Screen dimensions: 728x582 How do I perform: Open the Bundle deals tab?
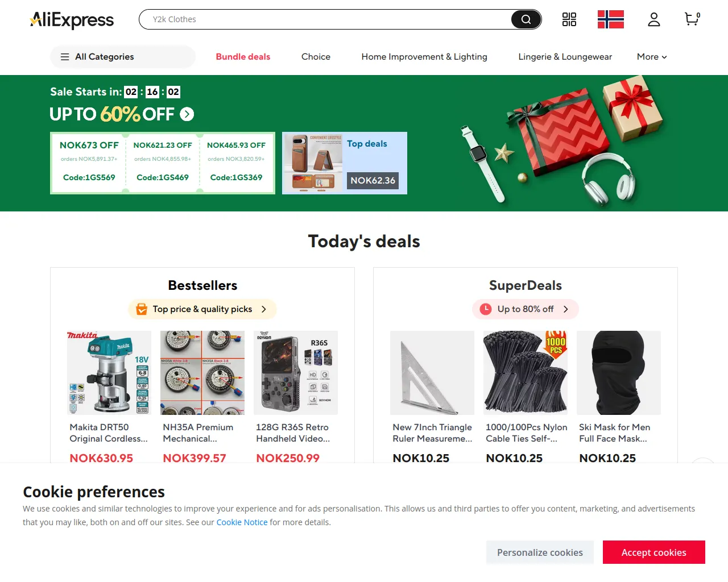tap(243, 57)
